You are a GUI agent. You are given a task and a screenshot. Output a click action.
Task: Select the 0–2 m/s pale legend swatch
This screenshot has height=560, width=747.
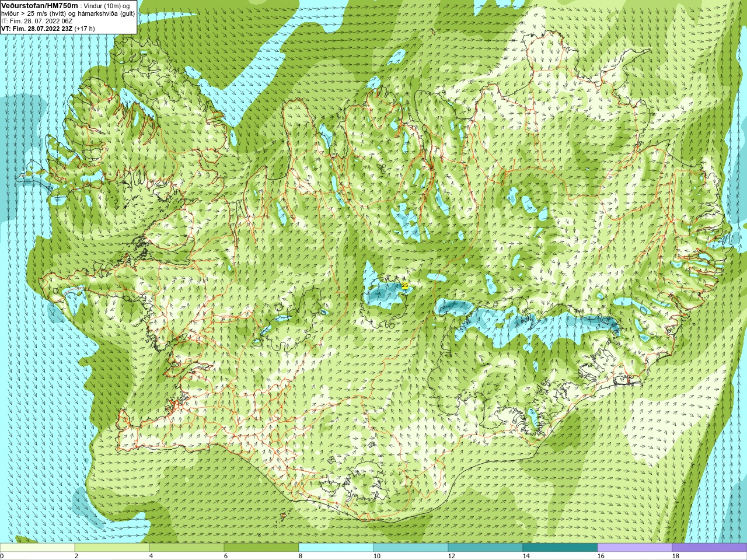37,548
